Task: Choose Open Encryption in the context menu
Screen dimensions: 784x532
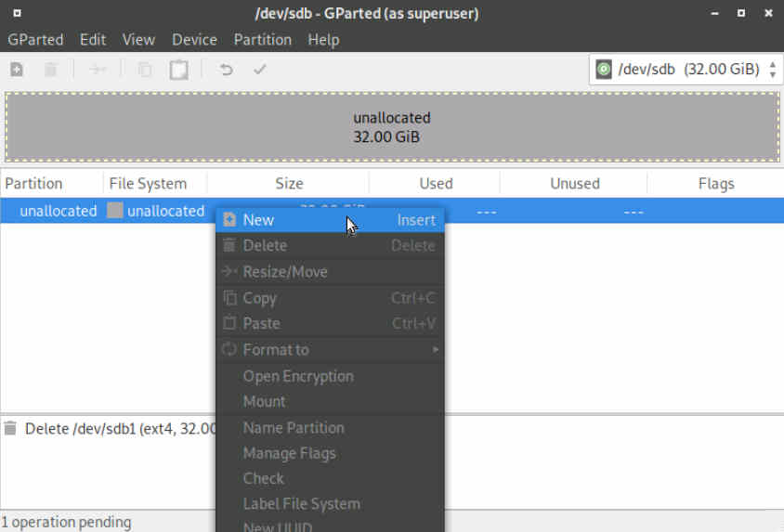Action: 330,376
